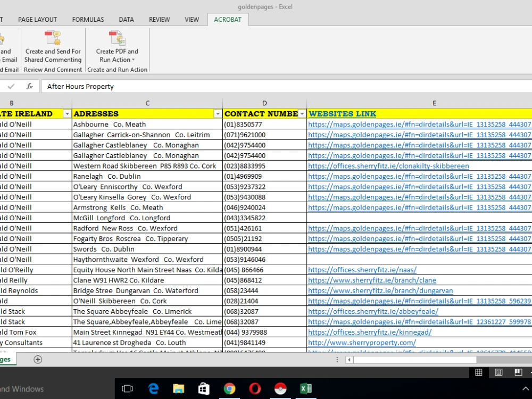
Task: Click the Pokeball app taskbar icon
Action: click(x=280, y=388)
